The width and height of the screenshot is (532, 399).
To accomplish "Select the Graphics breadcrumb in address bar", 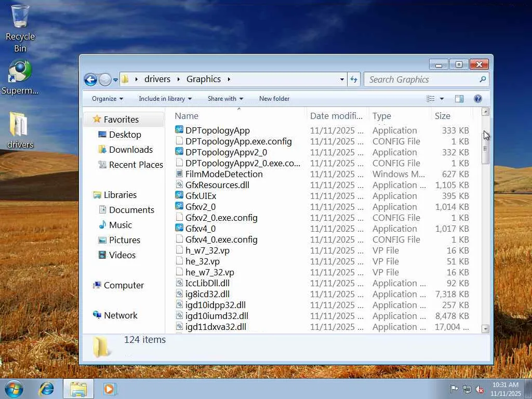I will (204, 79).
